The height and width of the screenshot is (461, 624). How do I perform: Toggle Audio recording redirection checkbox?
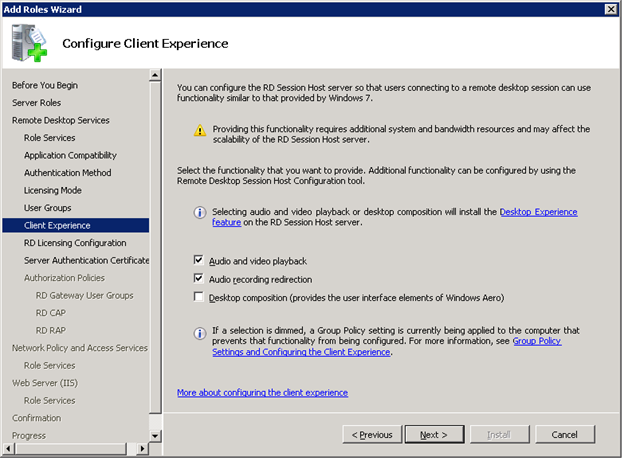tap(199, 279)
